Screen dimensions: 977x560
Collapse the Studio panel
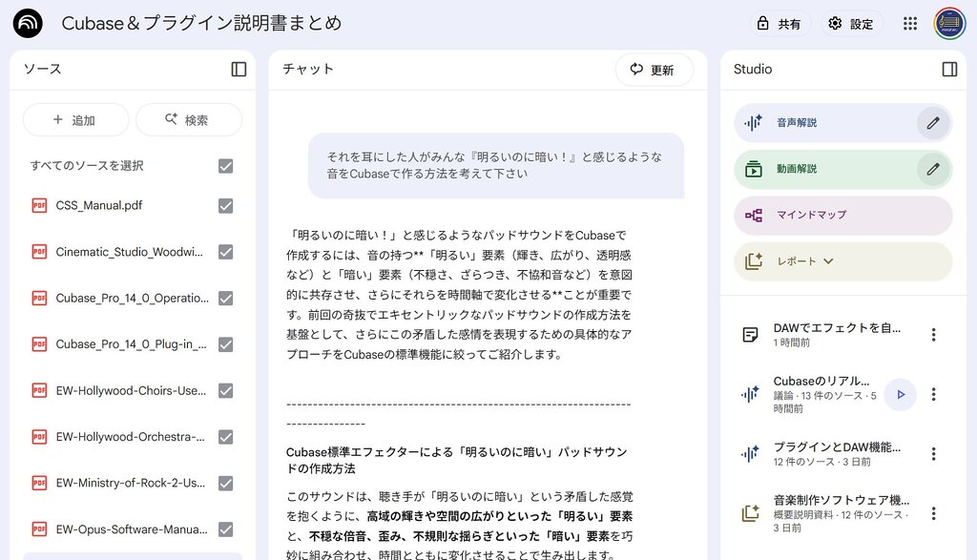(x=949, y=69)
